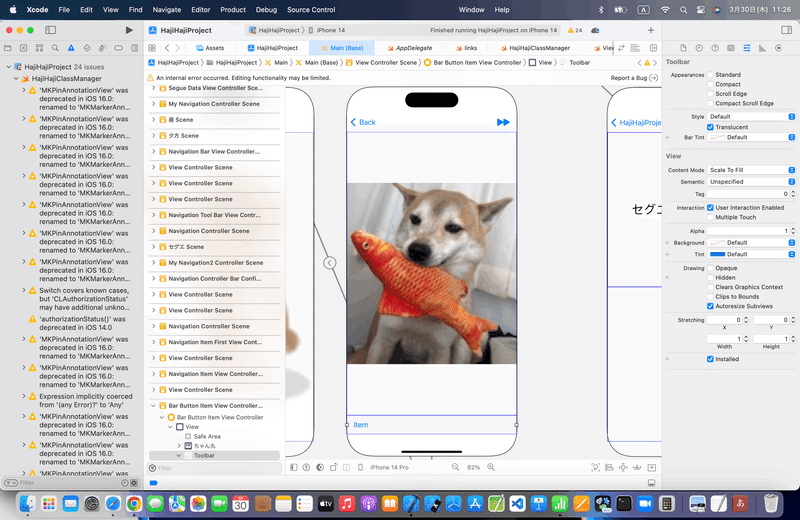The width and height of the screenshot is (800, 520).
Task: Go back in editor history
Action: (x=167, y=48)
